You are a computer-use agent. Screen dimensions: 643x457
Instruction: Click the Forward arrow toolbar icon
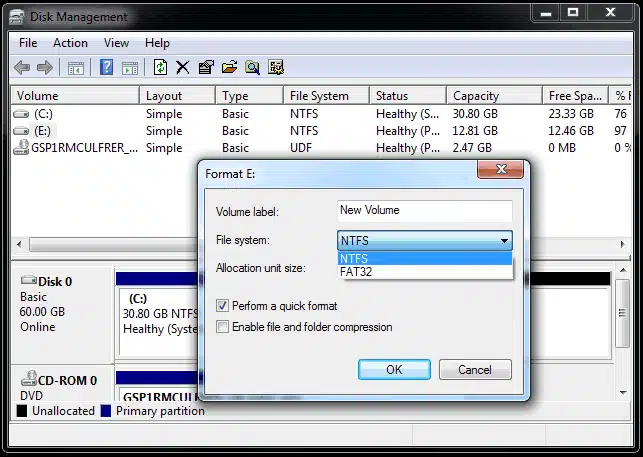pos(45,67)
